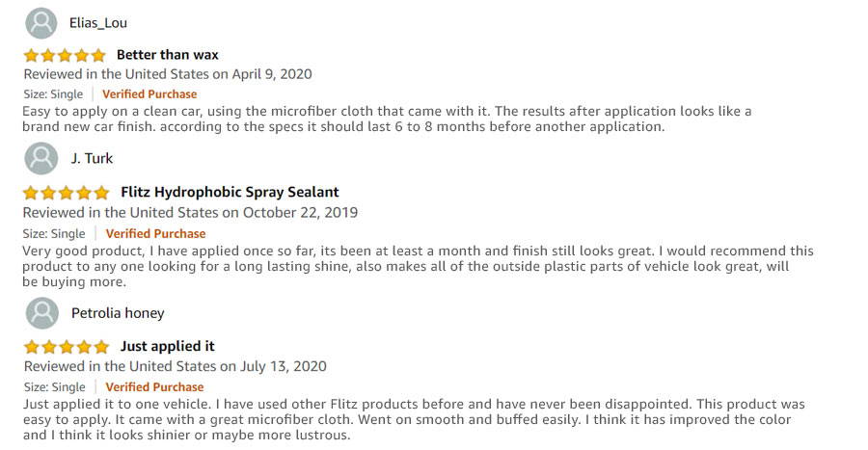Screen dimensions: 868x450
Task: Visit the Petrolia honey username
Action: (118, 313)
